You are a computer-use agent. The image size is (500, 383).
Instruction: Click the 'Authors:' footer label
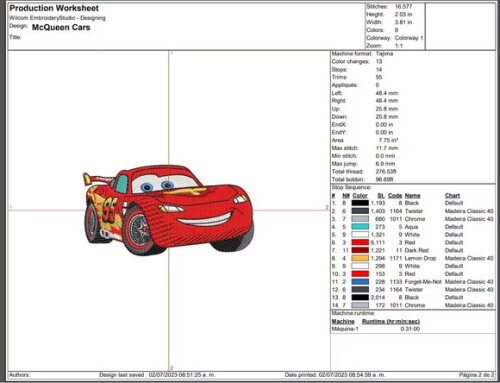click(19, 375)
